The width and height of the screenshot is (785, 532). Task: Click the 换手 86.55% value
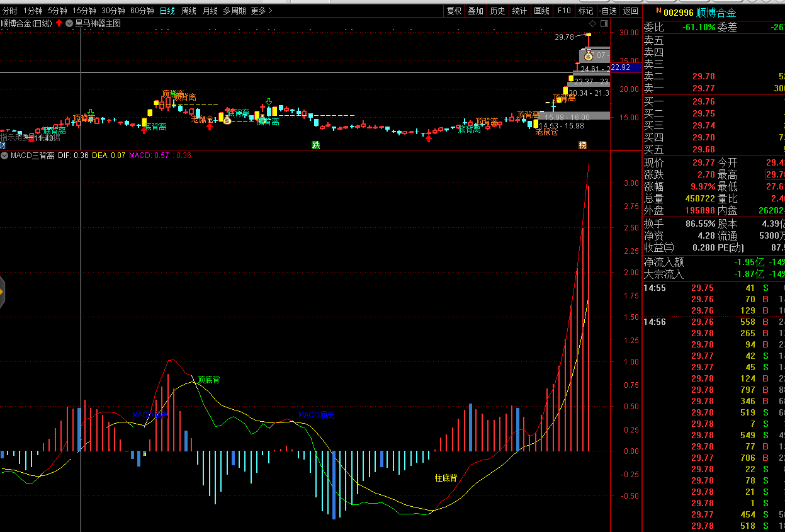[701, 224]
